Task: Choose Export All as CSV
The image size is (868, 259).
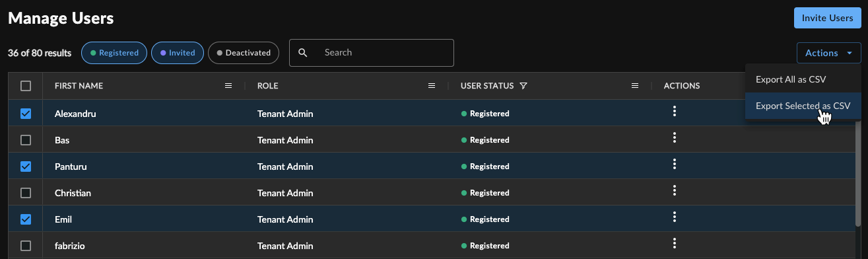Action: click(803, 79)
